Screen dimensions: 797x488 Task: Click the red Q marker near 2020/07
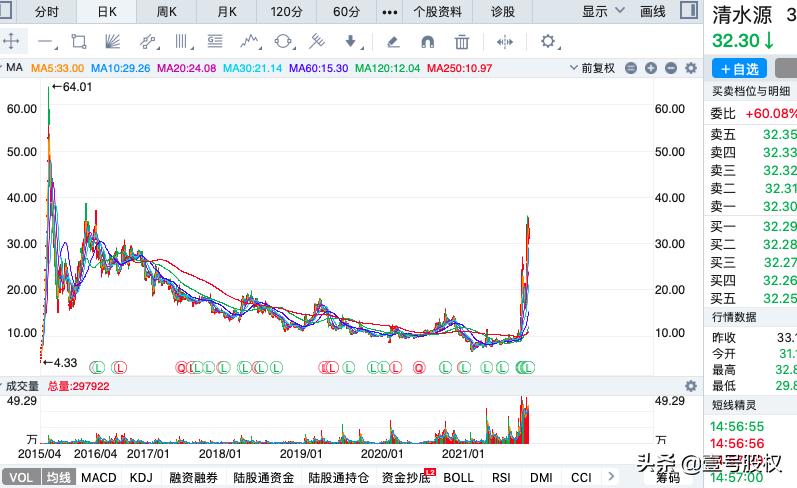[419, 368]
